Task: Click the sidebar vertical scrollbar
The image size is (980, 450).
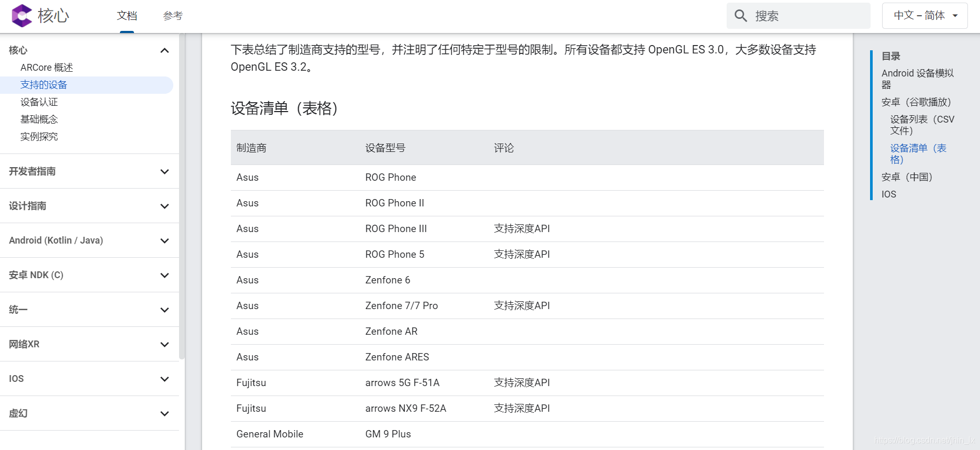Action: click(x=182, y=196)
